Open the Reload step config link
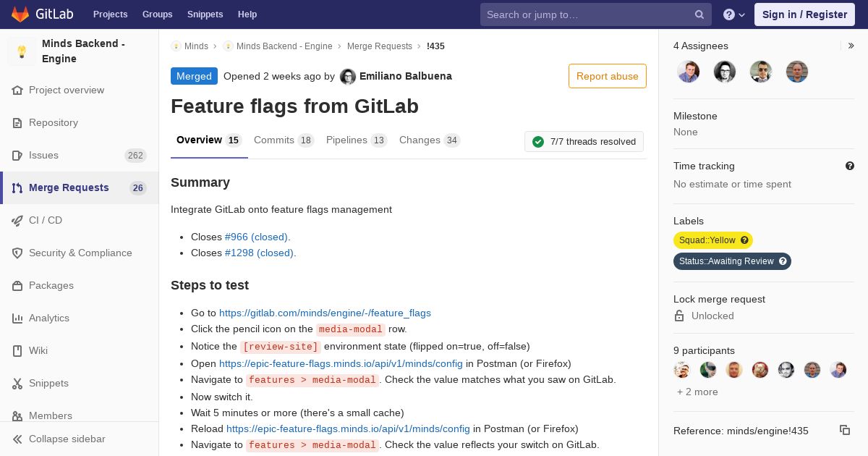This screenshot has height=456, width=868. coord(348,428)
